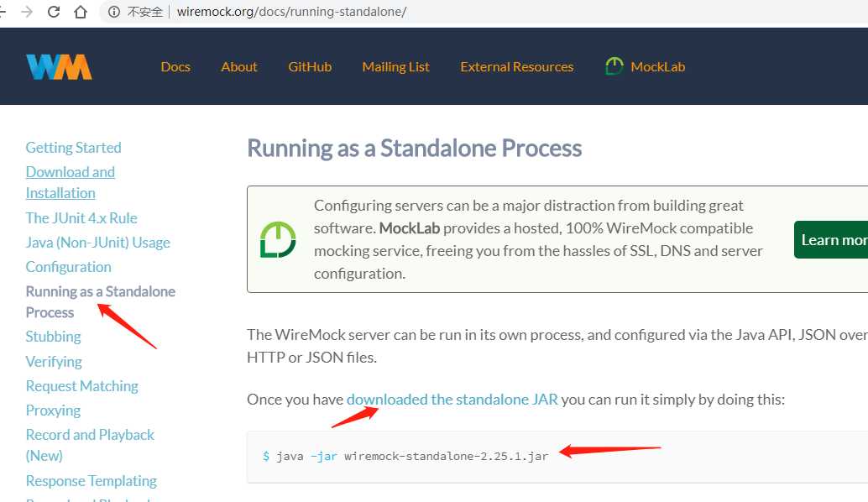
Task: Open Record and Playback (New) link
Action: click(x=90, y=445)
